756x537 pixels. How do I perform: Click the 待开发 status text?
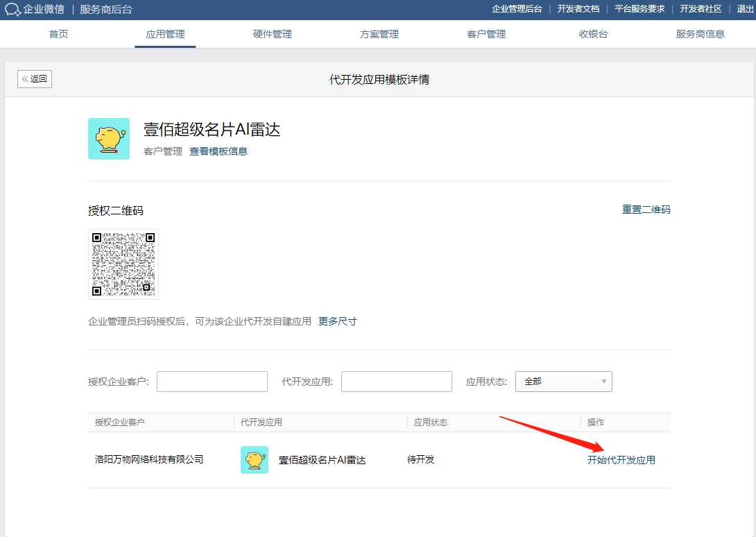[420, 459]
